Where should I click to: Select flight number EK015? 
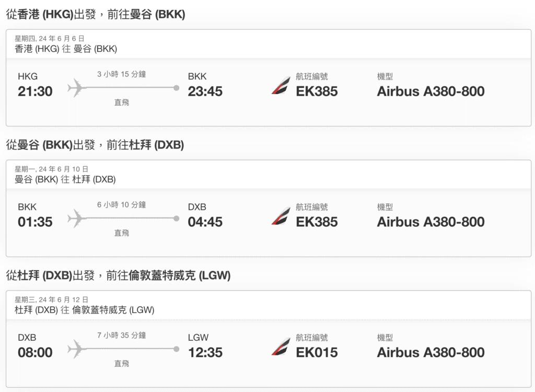point(317,352)
